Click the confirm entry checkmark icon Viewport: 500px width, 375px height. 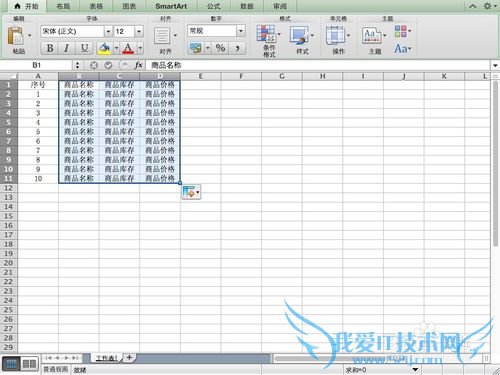[x=108, y=65]
